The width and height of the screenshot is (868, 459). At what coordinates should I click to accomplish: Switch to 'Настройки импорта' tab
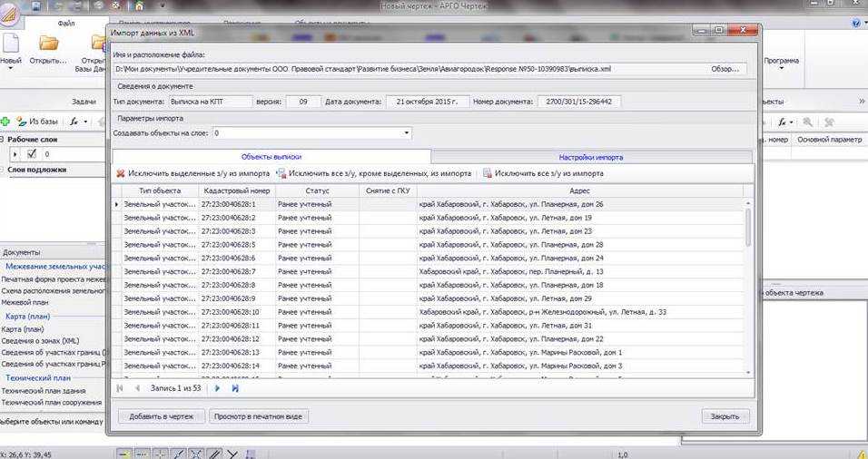point(590,157)
